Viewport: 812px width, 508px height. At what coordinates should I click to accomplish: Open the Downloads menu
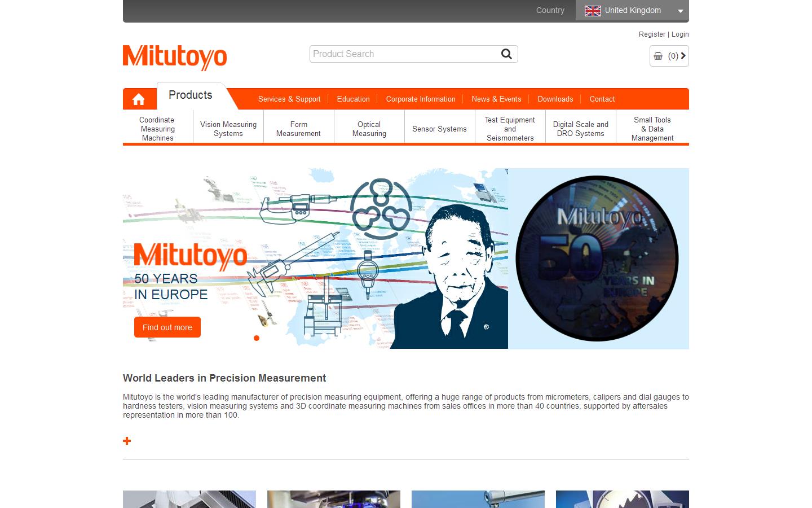point(555,99)
